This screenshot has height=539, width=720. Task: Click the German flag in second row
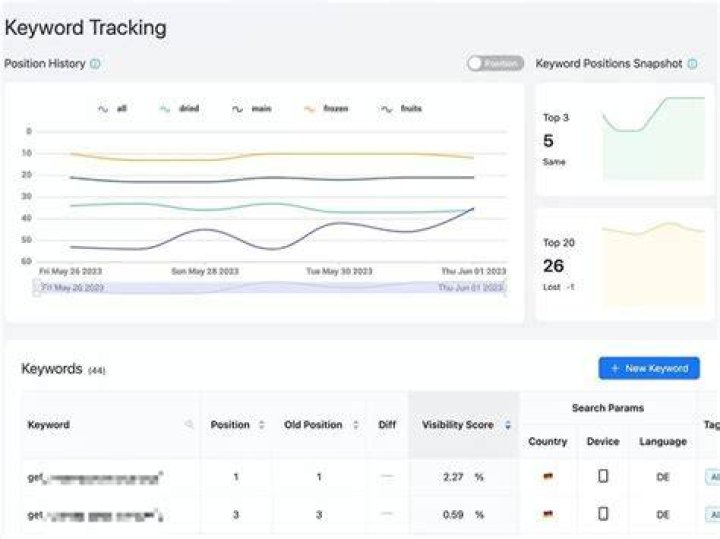(x=547, y=514)
